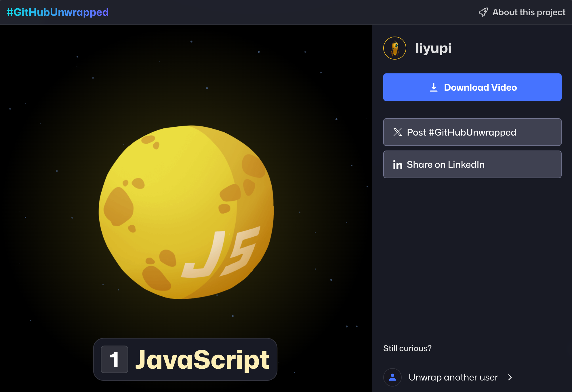Image resolution: width=572 pixels, height=392 pixels.
Task: Share on LinkedIn button
Action: coord(472,165)
